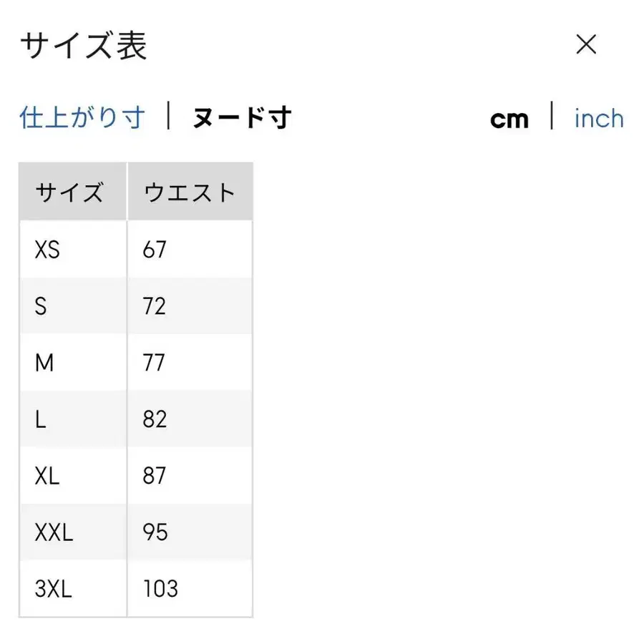Image resolution: width=644 pixels, height=644 pixels.
Task: Switch measurements to 仕上がり寸
Action: pos(81,116)
